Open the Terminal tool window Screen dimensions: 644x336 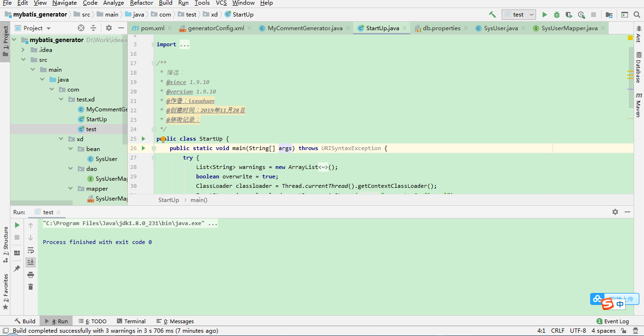coord(131,321)
